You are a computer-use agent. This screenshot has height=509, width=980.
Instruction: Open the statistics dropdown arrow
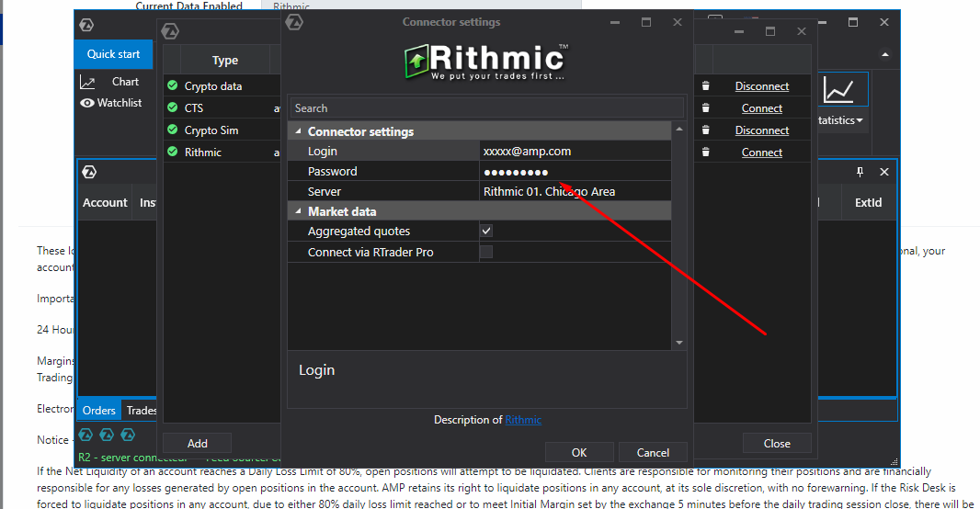click(x=860, y=120)
